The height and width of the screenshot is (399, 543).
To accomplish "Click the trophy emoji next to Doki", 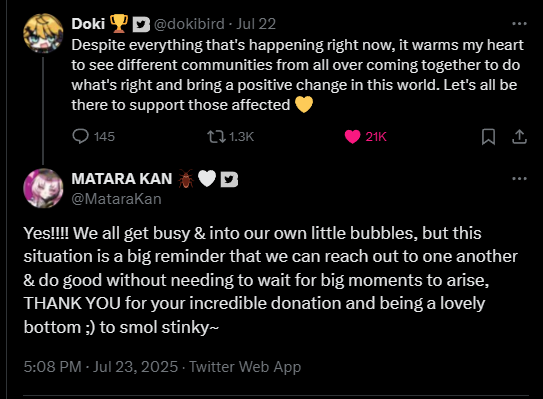I will (x=118, y=24).
